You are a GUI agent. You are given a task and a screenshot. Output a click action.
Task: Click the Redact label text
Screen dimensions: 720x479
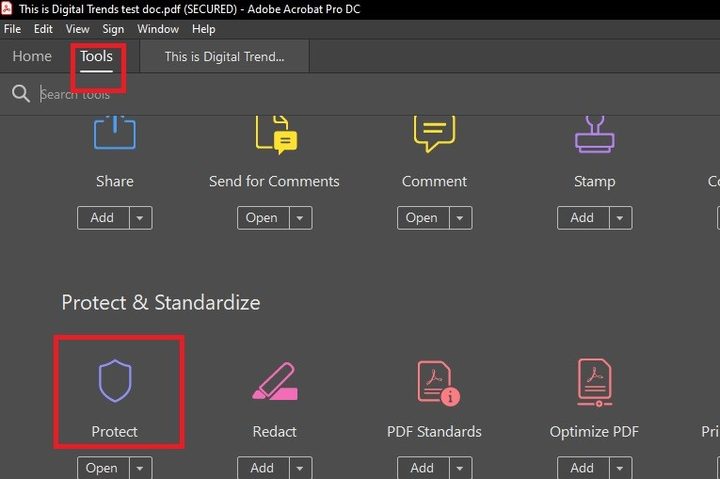[275, 431]
